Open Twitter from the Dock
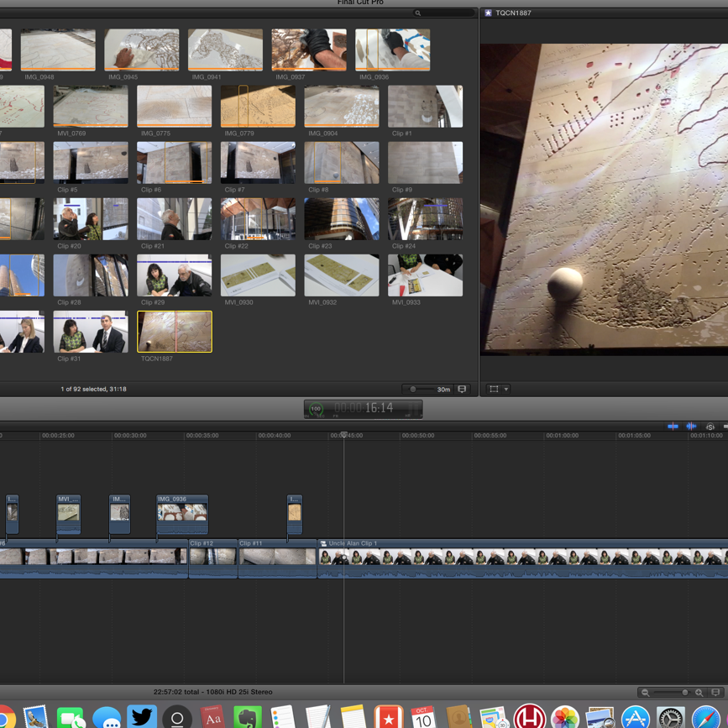This screenshot has height=728, width=728. pos(142,716)
